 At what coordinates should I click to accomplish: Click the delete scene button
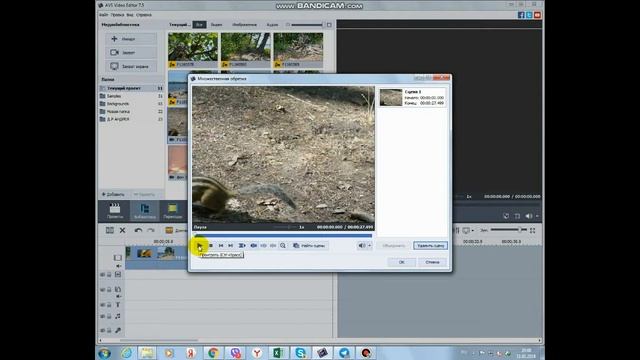click(x=430, y=246)
